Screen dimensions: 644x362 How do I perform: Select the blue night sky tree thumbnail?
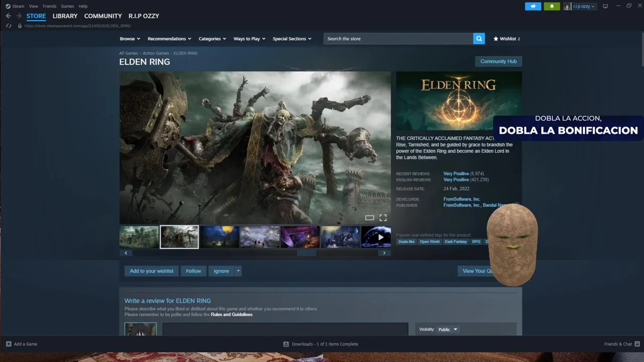219,237
